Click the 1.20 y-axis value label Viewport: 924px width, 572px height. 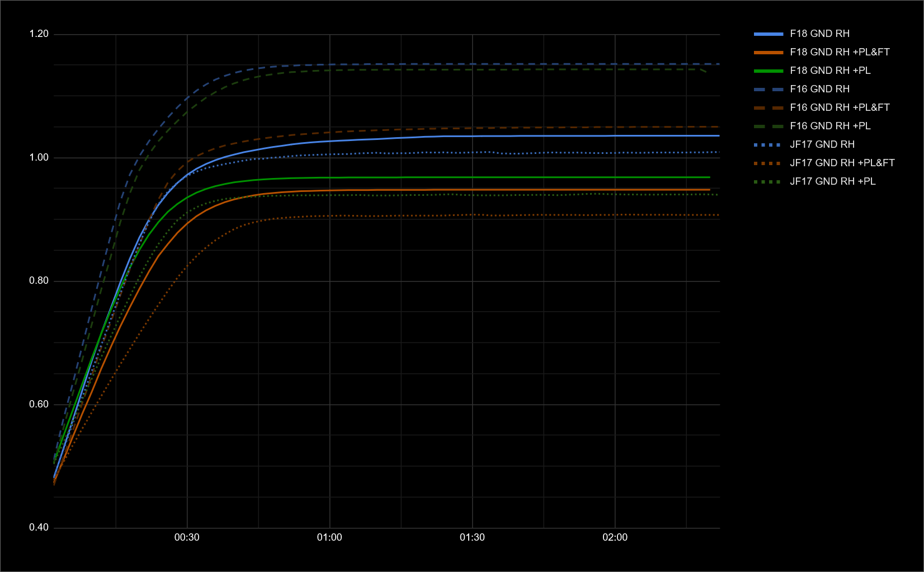pos(39,34)
